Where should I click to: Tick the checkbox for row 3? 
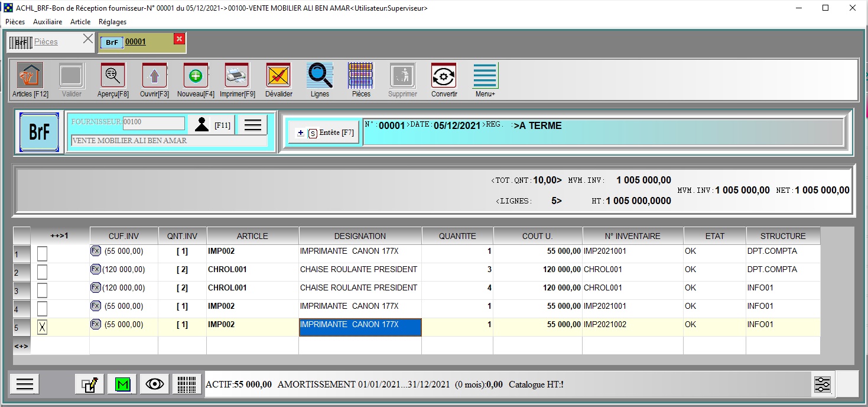point(42,290)
